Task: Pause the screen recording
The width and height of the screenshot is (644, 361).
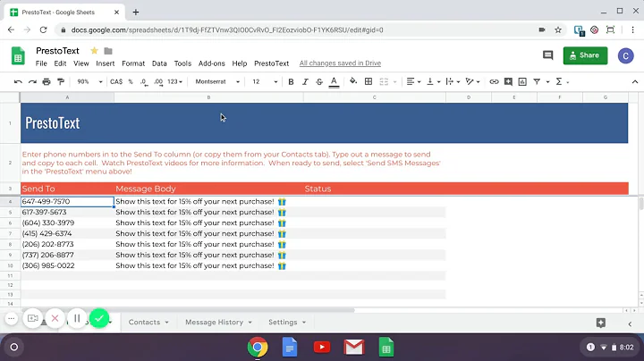Action: pyautogui.click(x=77, y=318)
